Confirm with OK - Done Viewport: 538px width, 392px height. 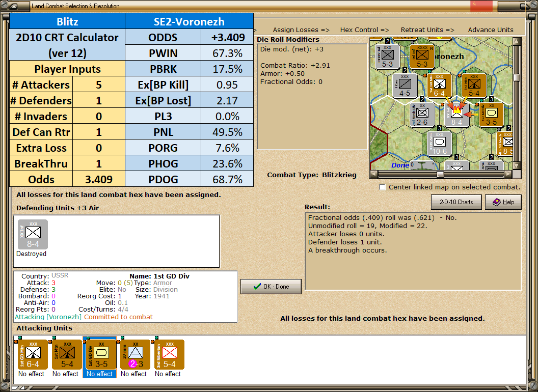271,287
